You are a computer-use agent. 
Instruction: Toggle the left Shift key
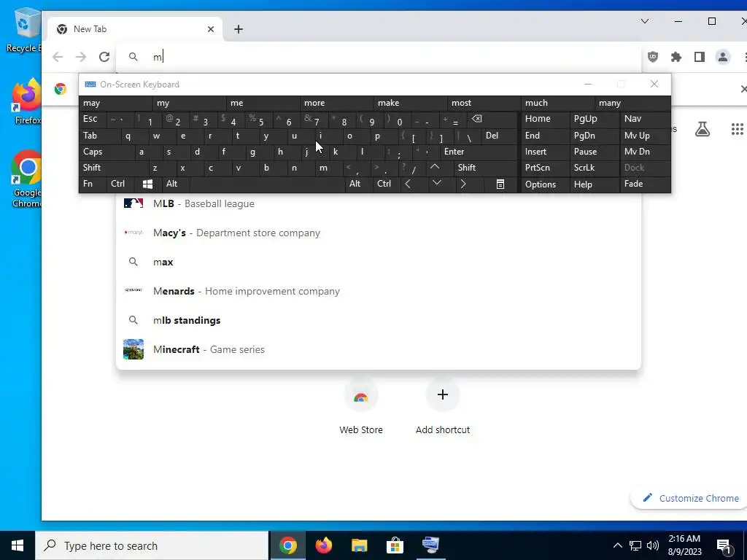tap(114, 168)
